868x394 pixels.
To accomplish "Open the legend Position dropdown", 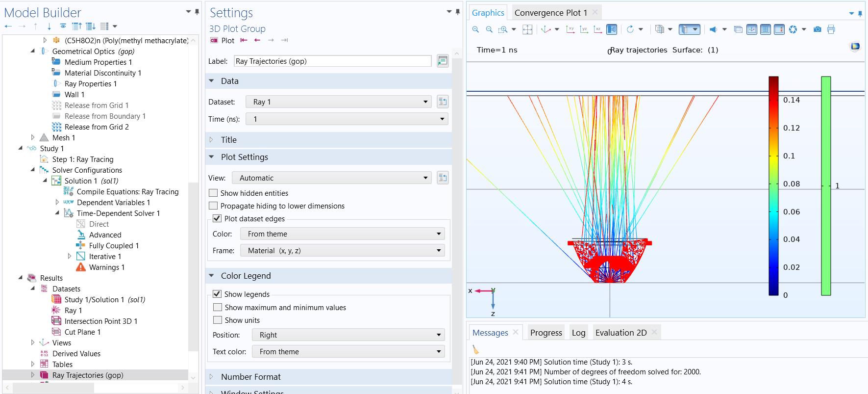I will [x=348, y=335].
